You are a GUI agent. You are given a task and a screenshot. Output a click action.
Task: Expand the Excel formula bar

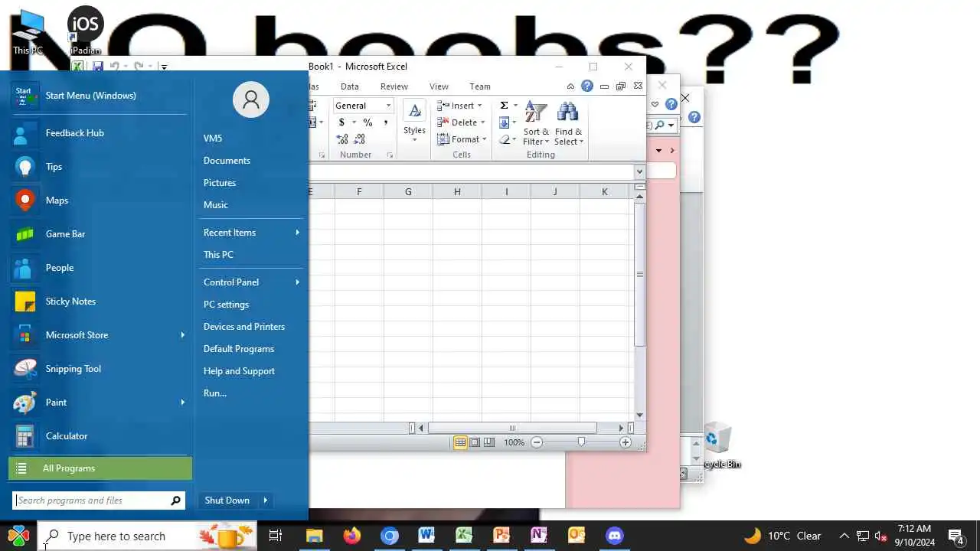[x=639, y=172]
